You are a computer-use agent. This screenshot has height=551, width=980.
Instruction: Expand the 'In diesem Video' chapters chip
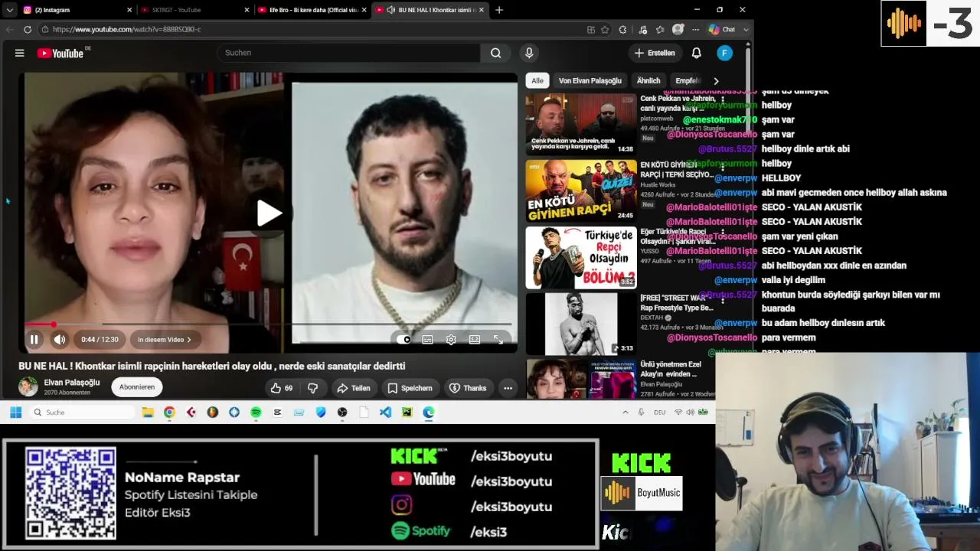[x=165, y=339]
